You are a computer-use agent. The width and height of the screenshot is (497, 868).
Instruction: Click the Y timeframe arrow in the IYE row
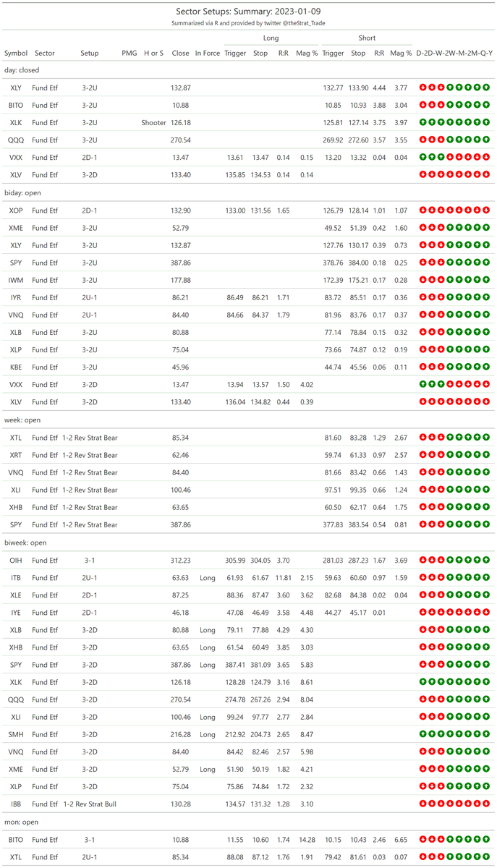(488, 612)
